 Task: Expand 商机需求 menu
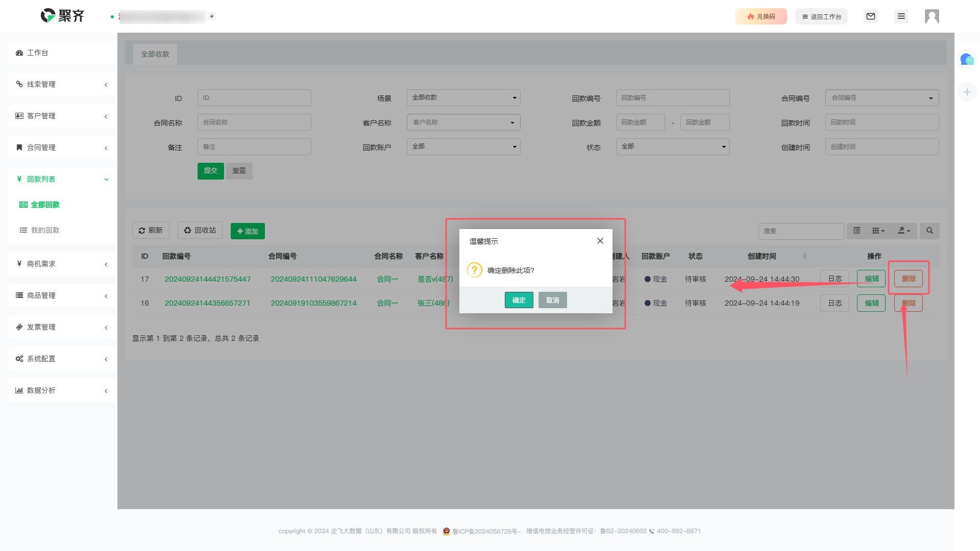tap(62, 264)
